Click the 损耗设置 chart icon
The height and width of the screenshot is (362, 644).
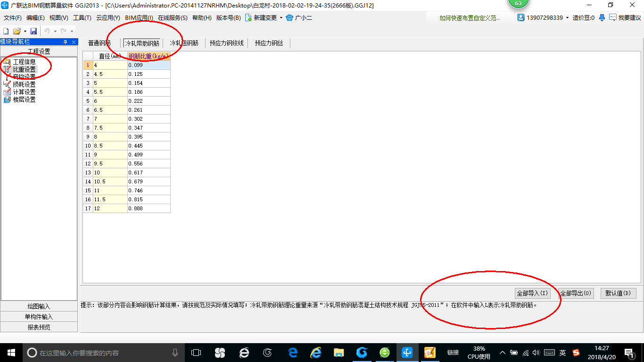point(7,84)
